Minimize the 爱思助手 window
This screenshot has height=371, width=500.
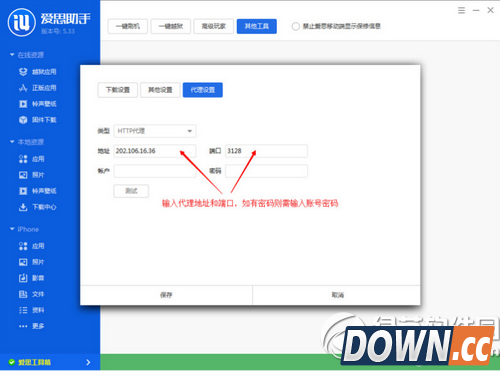point(476,10)
